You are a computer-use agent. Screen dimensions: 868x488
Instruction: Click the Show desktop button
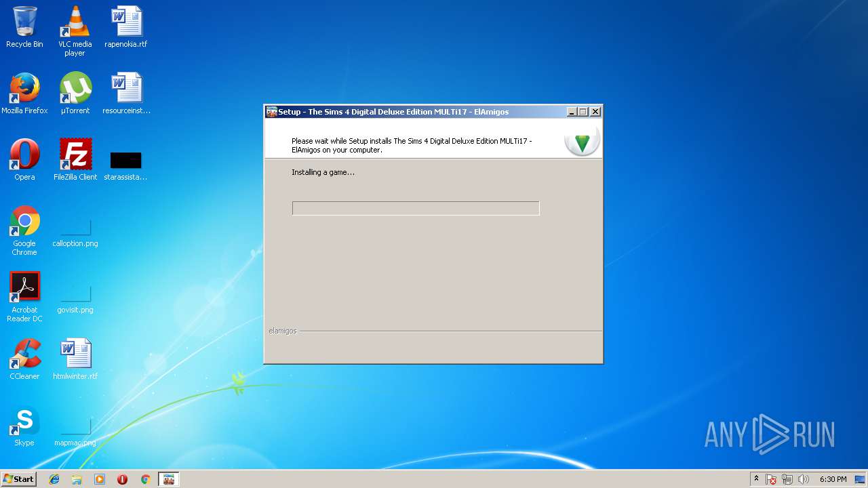click(860, 479)
